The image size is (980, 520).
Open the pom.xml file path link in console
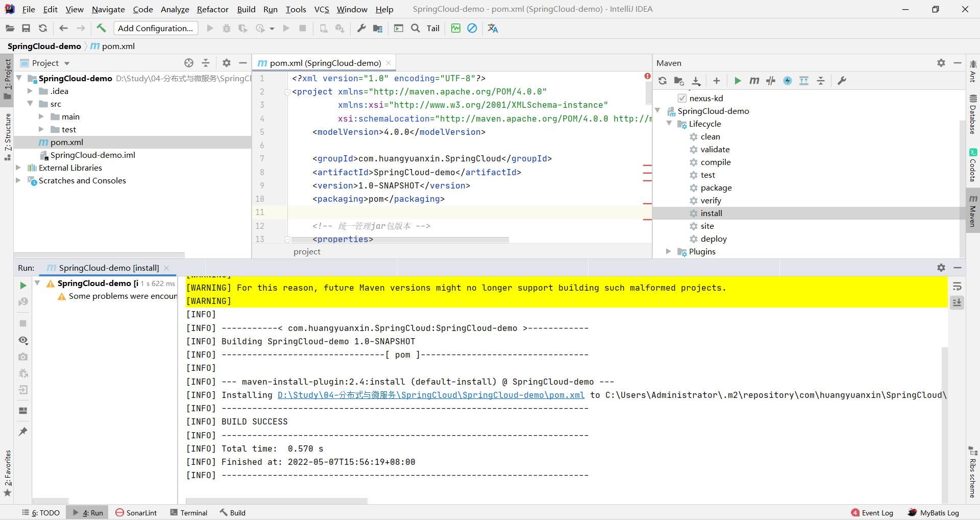(431, 395)
